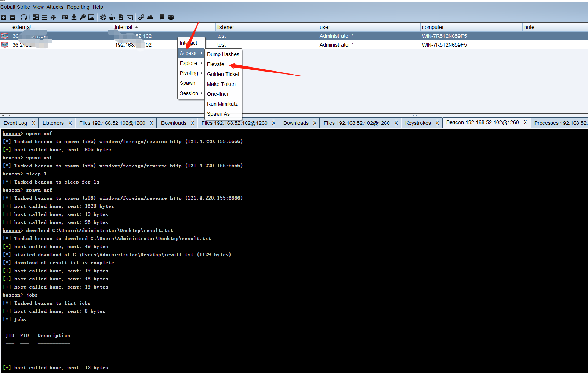Click the Disconnect minus icon in toolbar
This screenshot has width=588, height=373.
pos(12,17)
